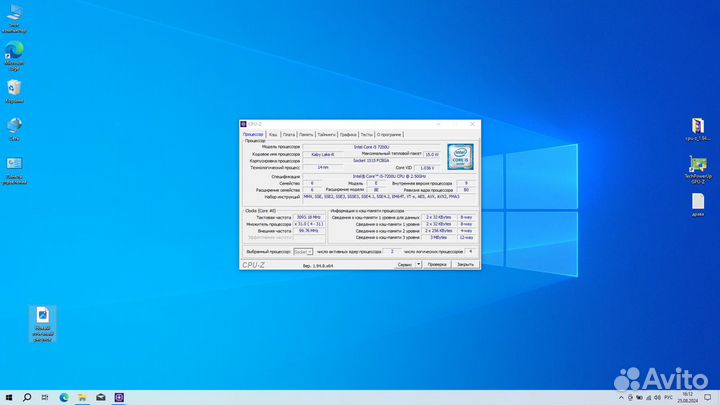The height and width of the screenshot is (405, 720).
Task: Switch to the О программе tab
Action: point(389,135)
